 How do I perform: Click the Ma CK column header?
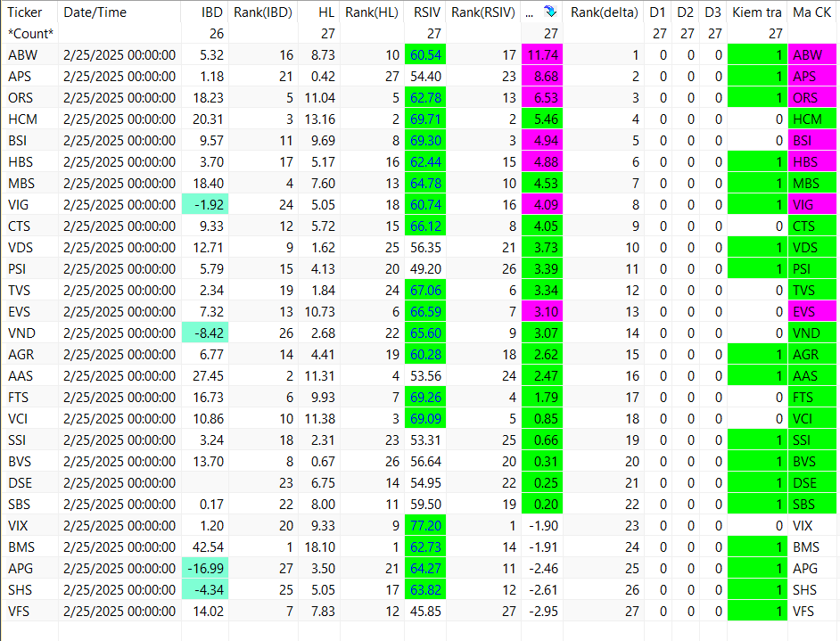[811, 12]
